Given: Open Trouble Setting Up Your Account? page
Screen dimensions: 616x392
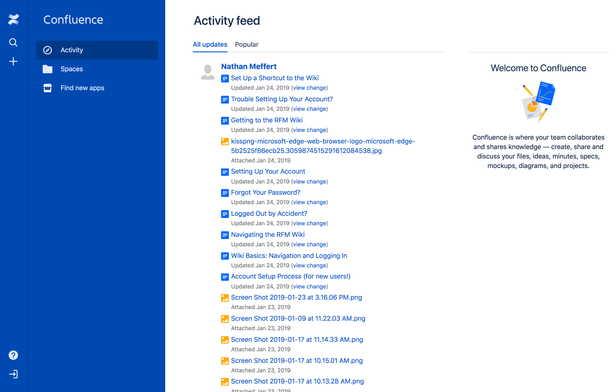Looking at the screenshot, I should coord(282,99).
